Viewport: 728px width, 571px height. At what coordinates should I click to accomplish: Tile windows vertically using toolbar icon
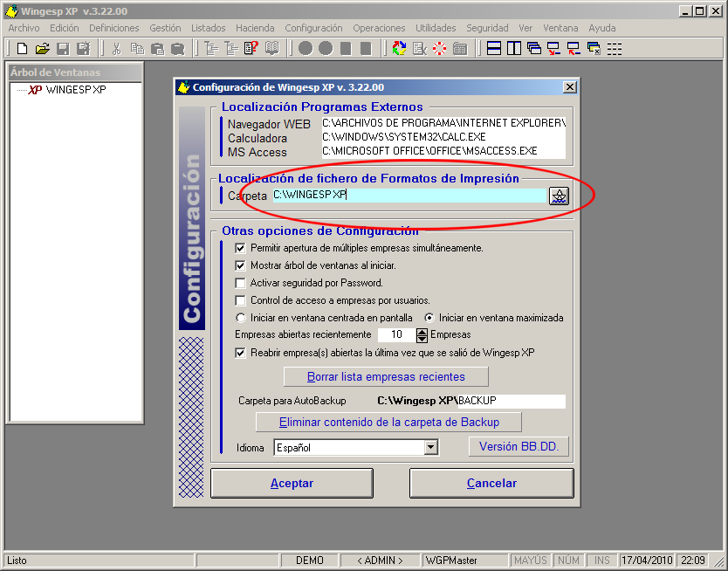514,48
